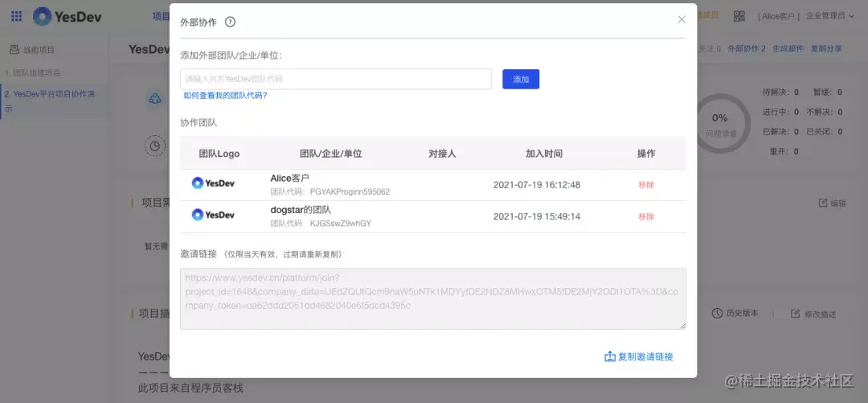Open the app grid launcher icon
Image resolution: width=868 pixels, height=403 pixels.
(x=17, y=16)
